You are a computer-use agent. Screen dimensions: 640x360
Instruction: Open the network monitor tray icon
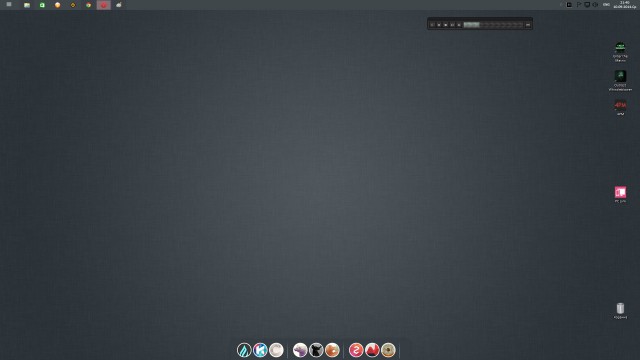click(x=587, y=4)
